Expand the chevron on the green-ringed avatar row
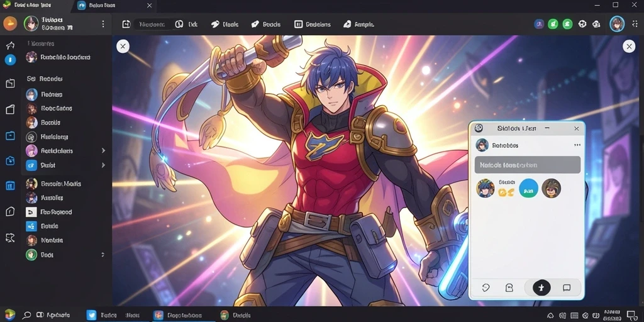The image size is (644, 322). (103, 255)
